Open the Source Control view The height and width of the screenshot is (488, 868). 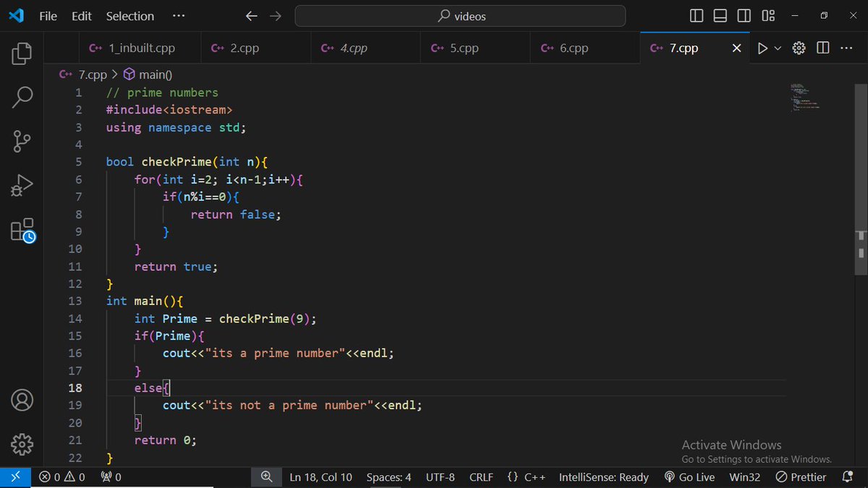pyautogui.click(x=22, y=142)
